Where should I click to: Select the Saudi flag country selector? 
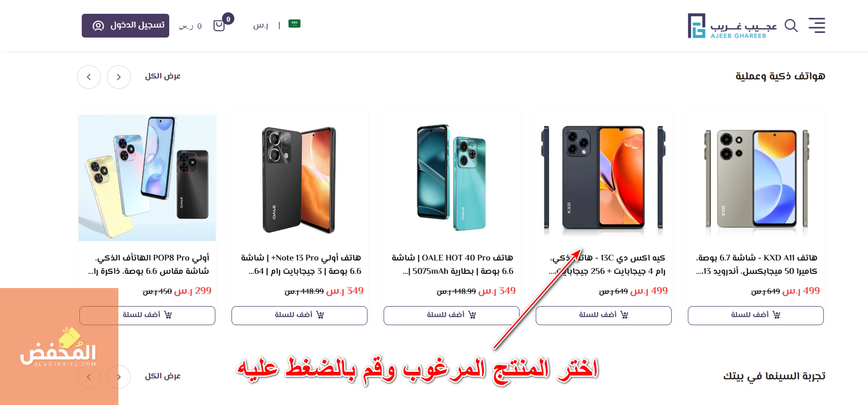tap(294, 24)
